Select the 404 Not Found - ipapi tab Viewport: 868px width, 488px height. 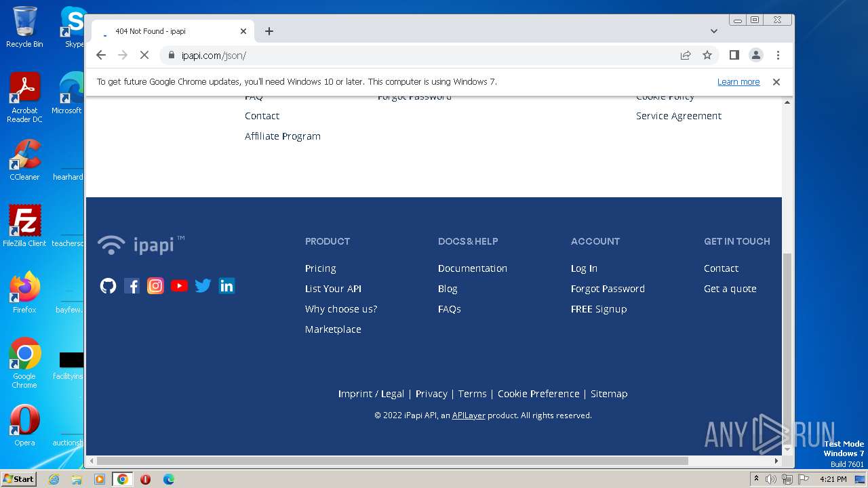point(173,31)
